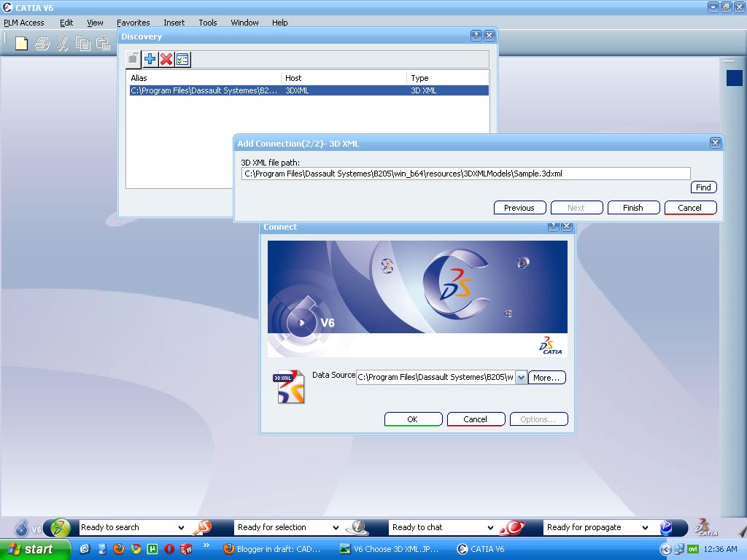The height and width of the screenshot is (560, 747).
Task: Open the 'Ready to search' dropdown
Action: 181,528
